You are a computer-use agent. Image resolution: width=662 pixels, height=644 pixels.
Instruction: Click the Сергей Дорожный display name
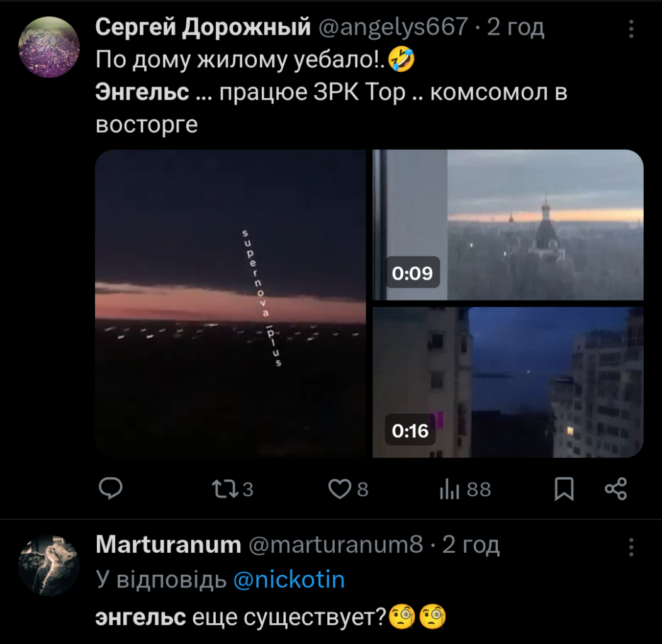203,27
